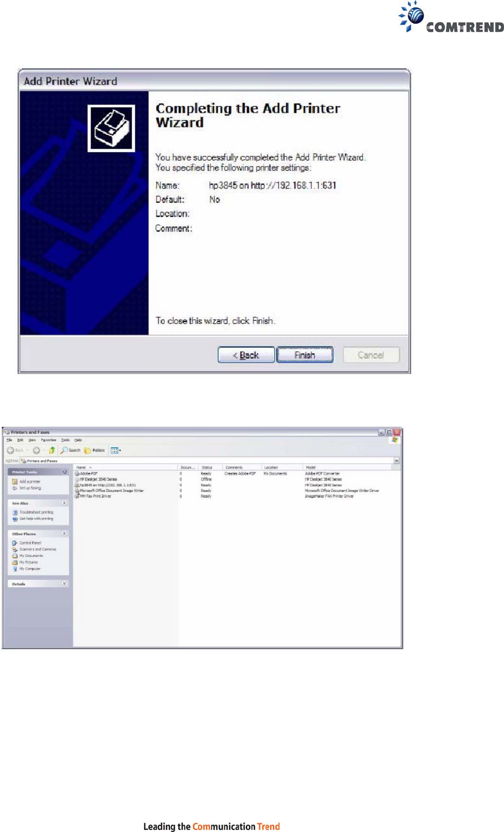Click the greyed Cancel button in wizard

(371, 355)
